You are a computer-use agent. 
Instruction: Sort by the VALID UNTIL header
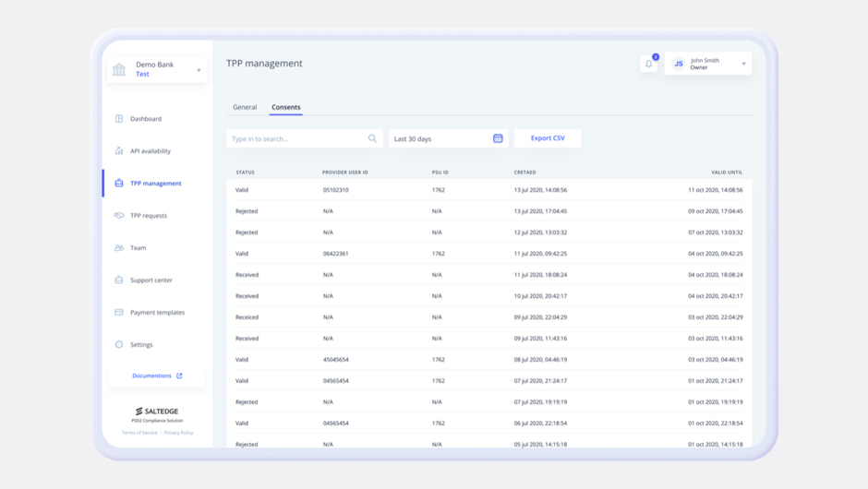point(727,172)
